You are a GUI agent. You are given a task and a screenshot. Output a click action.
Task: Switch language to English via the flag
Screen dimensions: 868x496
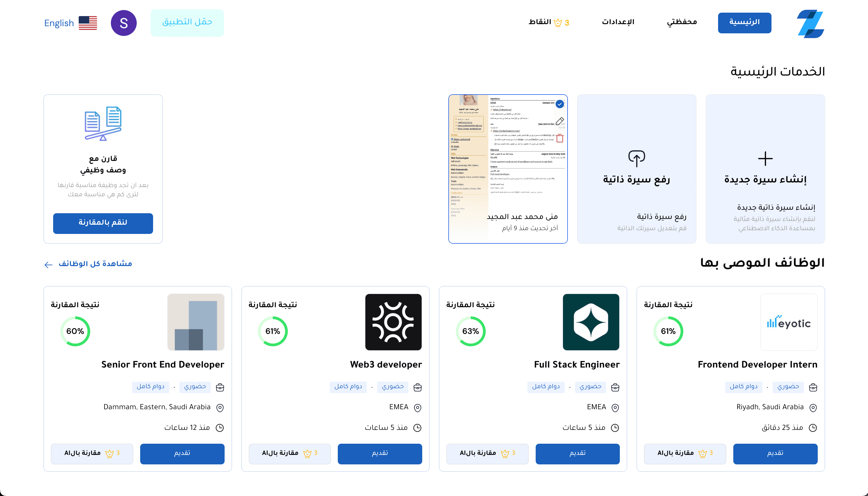coord(88,23)
